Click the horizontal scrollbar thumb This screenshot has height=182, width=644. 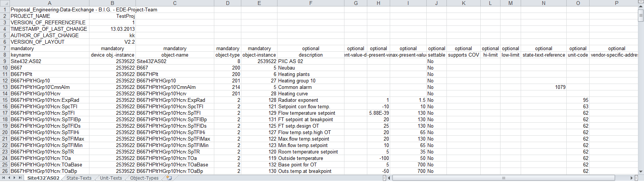(x=503, y=178)
